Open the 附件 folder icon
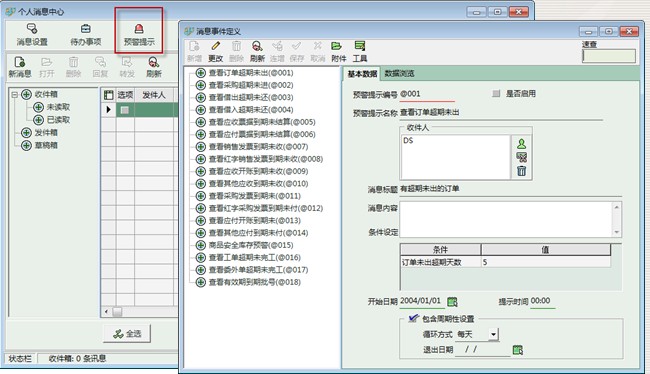The height and width of the screenshot is (374, 650). (337, 46)
